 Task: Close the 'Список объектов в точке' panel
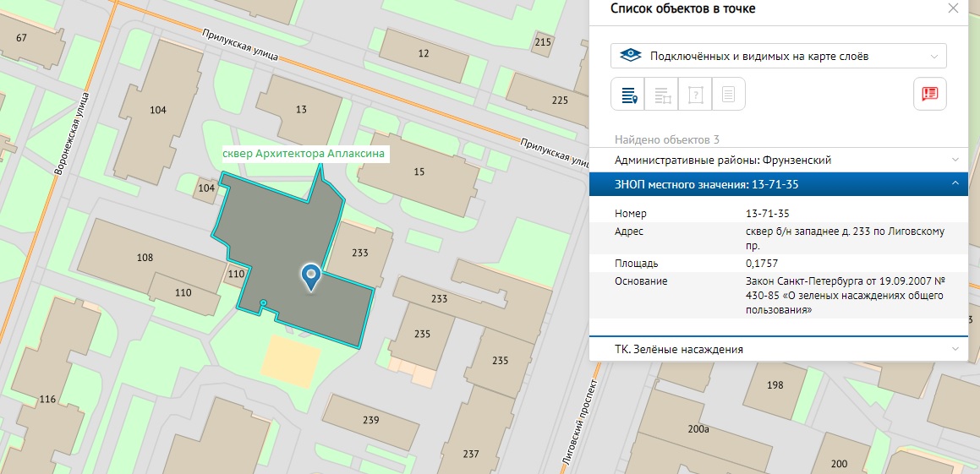click(x=953, y=8)
